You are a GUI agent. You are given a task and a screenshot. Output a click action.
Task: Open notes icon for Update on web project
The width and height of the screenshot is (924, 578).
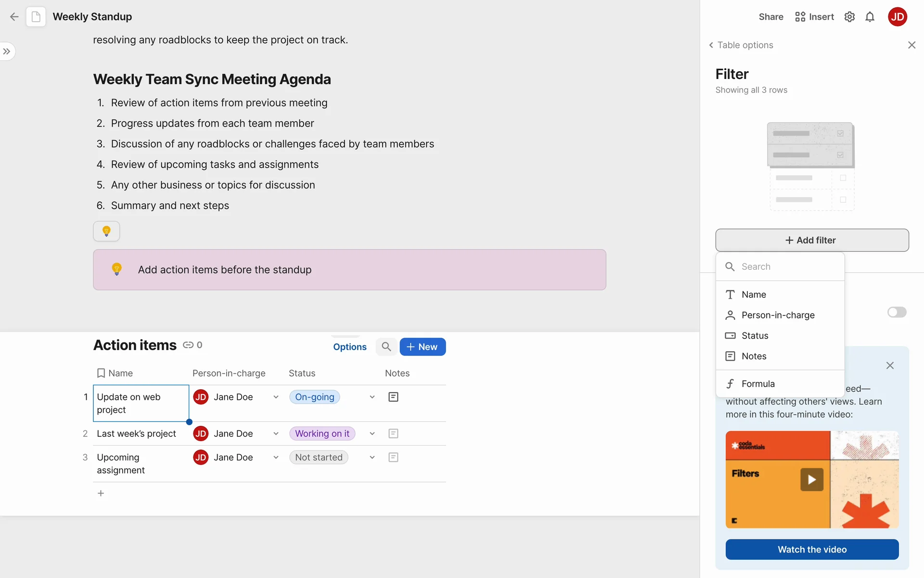(x=393, y=397)
